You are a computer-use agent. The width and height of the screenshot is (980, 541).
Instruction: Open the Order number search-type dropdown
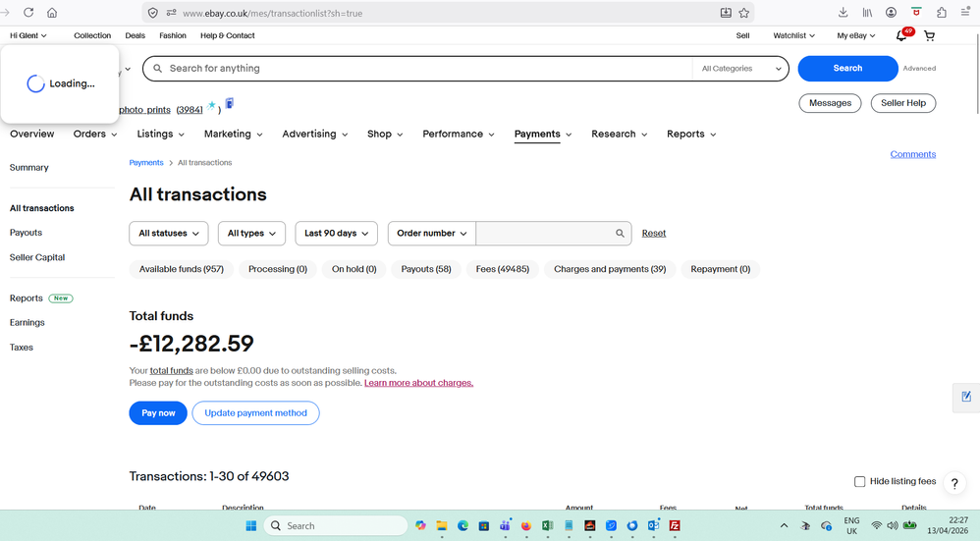point(432,233)
